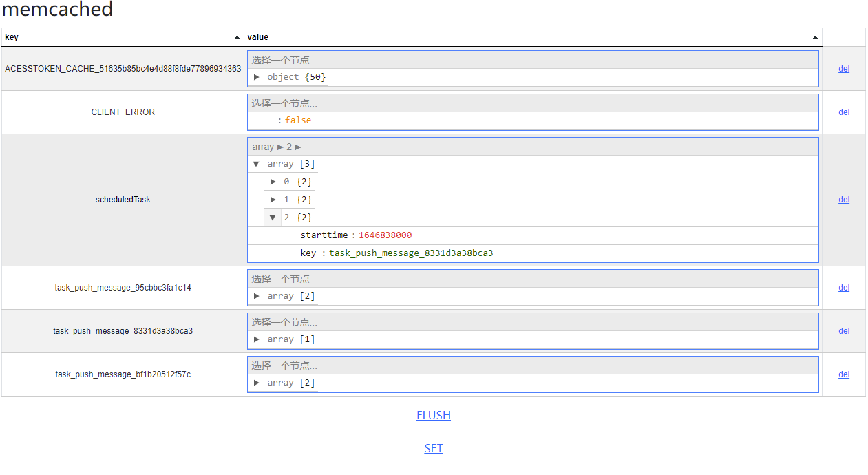Click the 'false' value of CLIENT_ERROR

[298, 120]
